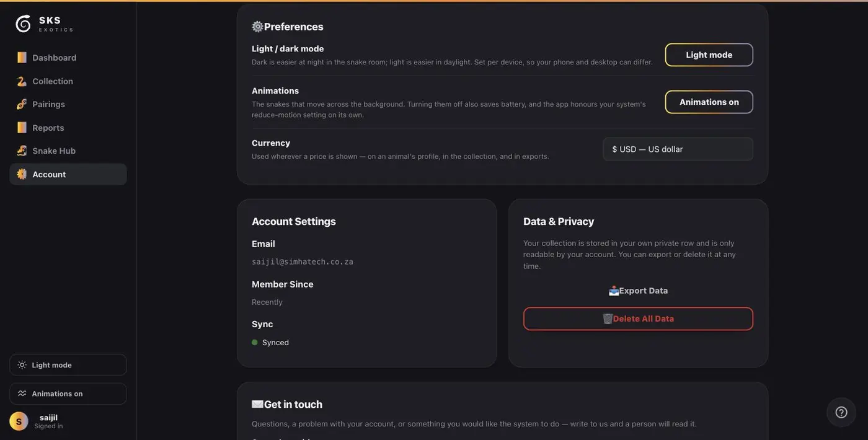Image resolution: width=868 pixels, height=440 pixels.
Task: Click Export Data button
Action: tap(638, 291)
